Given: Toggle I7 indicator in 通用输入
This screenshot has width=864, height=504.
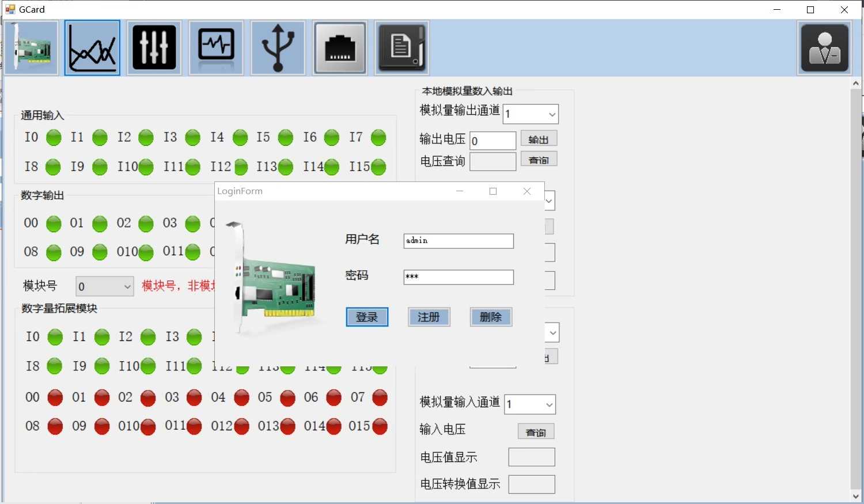Looking at the screenshot, I should click(x=378, y=138).
